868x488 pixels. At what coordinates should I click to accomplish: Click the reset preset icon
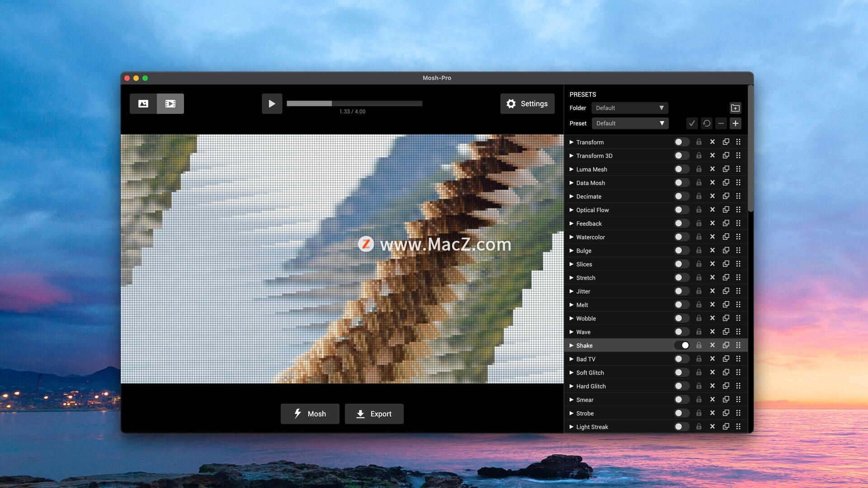pyautogui.click(x=707, y=123)
